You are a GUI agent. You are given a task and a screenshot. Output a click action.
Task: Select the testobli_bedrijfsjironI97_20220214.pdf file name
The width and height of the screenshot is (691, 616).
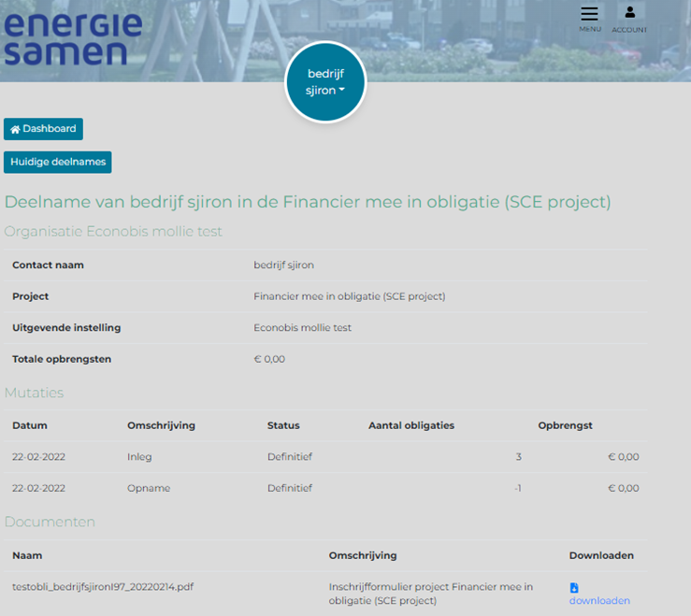tap(103, 587)
